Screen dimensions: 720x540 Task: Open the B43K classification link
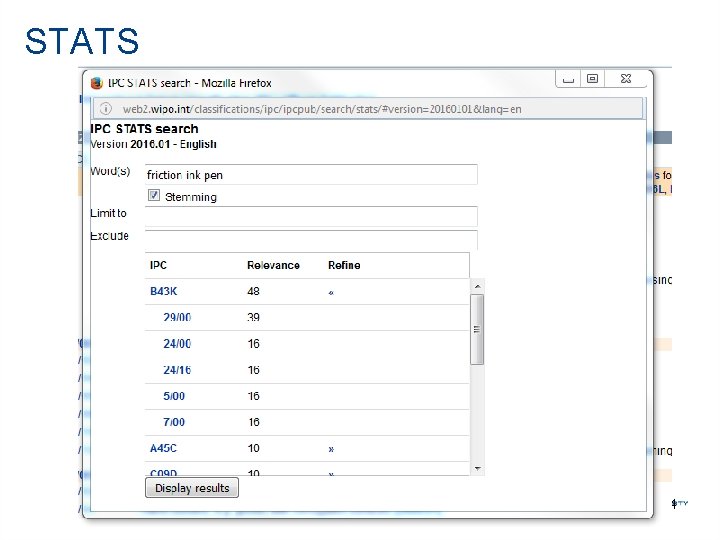click(163, 292)
